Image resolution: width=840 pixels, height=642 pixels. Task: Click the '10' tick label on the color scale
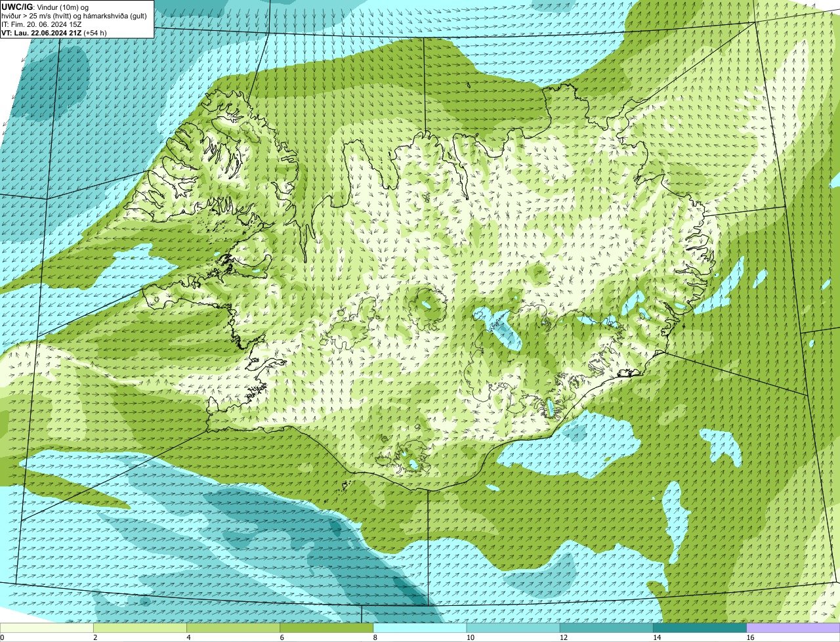tap(470, 637)
